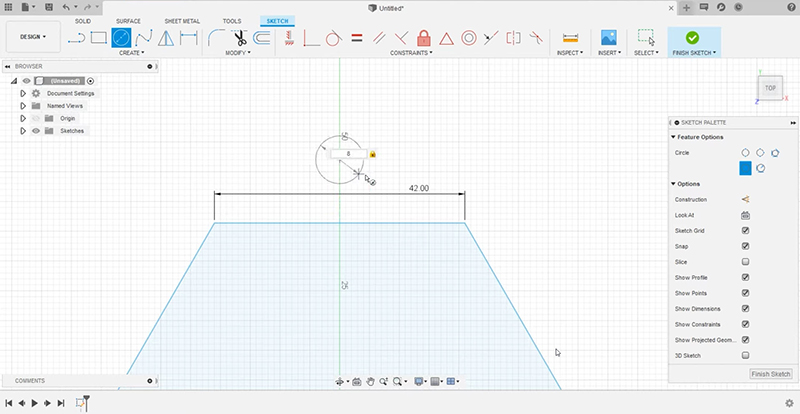Select the Equal constraint icon
This screenshot has height=414, width=800.
coord(357,38)
